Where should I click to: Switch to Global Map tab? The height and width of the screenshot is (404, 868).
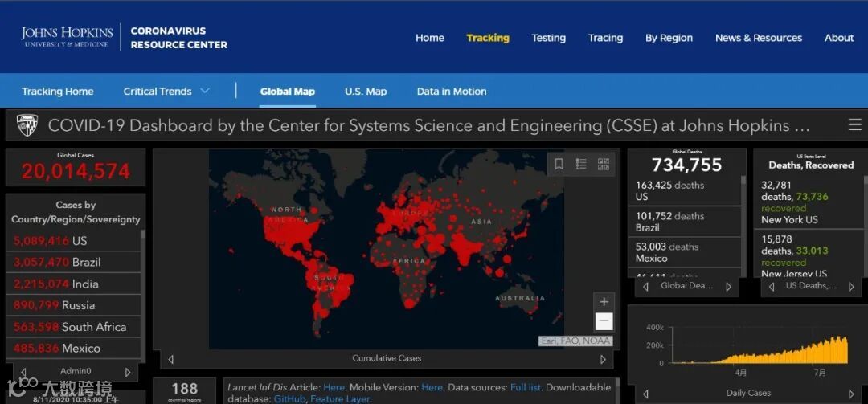tap(287, 92)
